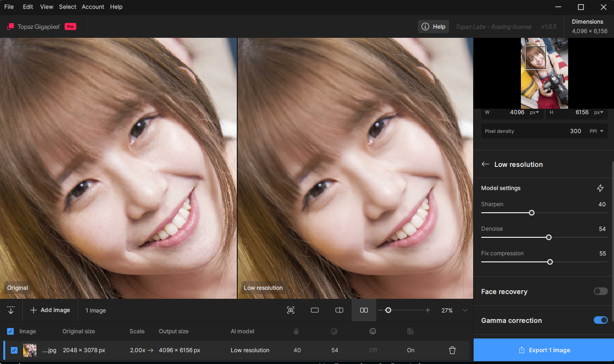
Task: Collapse the image list panel arrow
Action: pyautogui.click(x=11, y=310)
